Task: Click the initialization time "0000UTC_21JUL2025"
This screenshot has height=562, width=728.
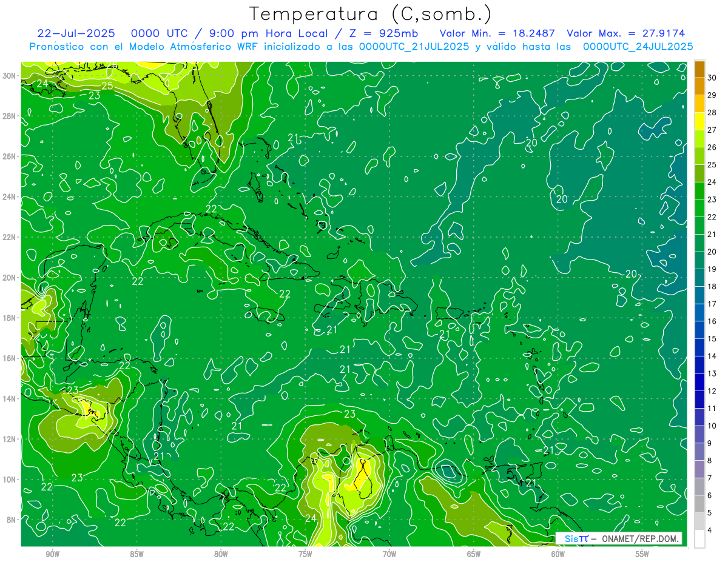Action: pos(414,46)
